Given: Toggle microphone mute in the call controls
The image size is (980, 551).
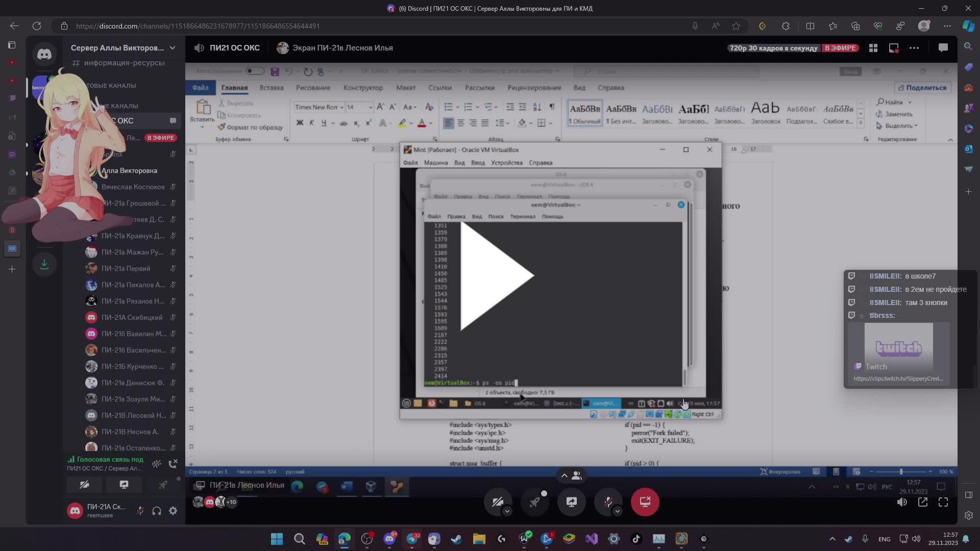Looking at the screenshot, I should pos(607,502).
